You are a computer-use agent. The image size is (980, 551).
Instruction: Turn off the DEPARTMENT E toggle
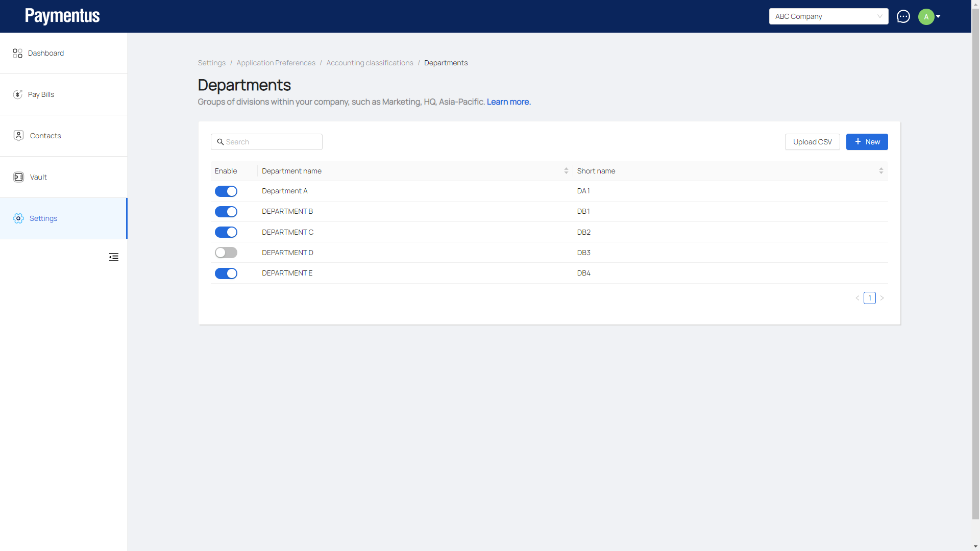(226, 273)
